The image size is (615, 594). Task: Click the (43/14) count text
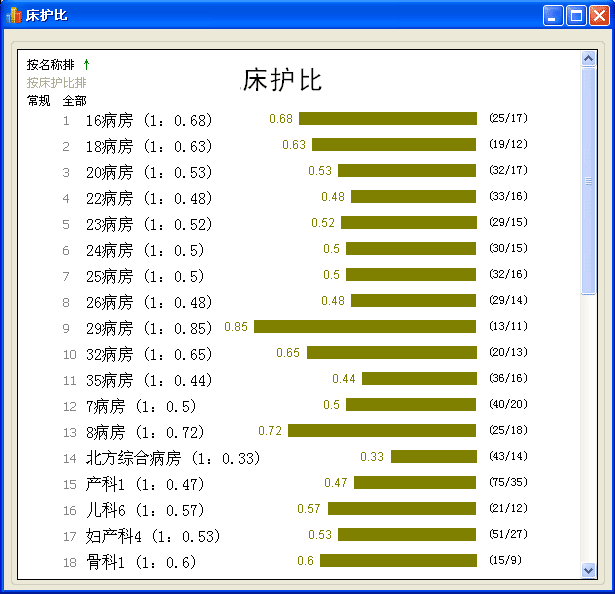[508, 456]
